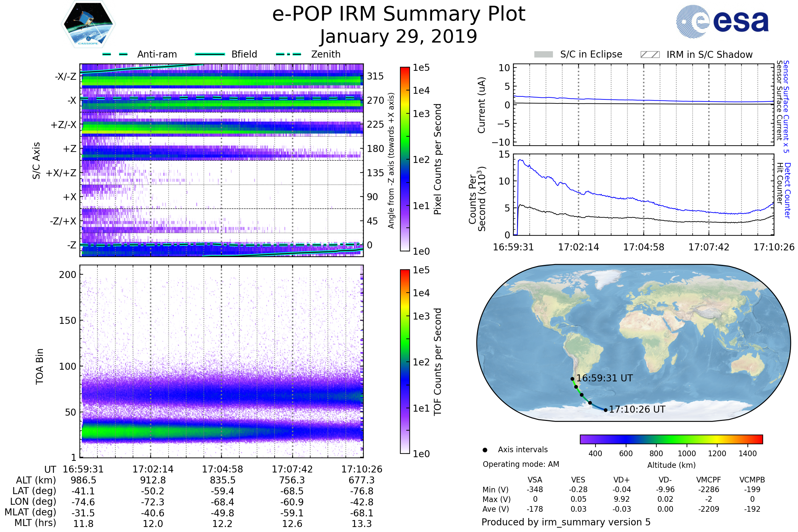This screenshot has height=532, width=798.
Task: Click the Axis intervals black dot marker
Action: (485, 450)
